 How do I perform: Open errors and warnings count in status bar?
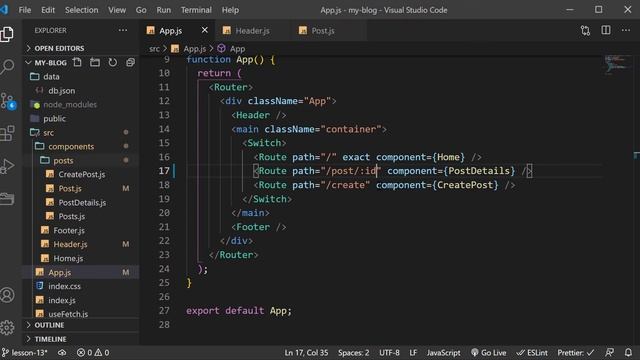tap(93, 352)
